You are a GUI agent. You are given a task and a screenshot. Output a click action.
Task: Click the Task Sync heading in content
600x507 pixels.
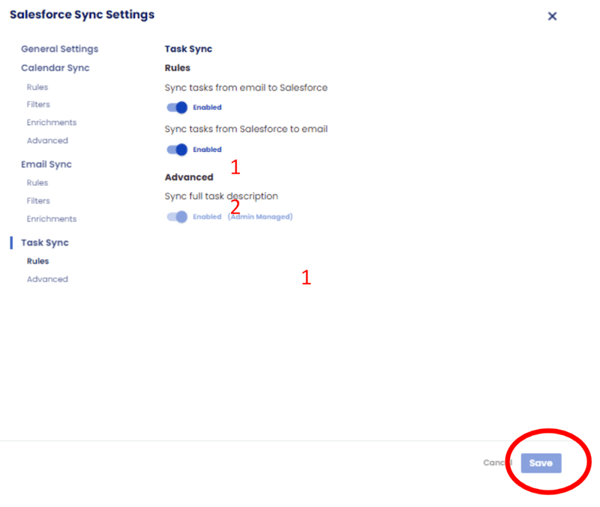[x=188, y=49]
